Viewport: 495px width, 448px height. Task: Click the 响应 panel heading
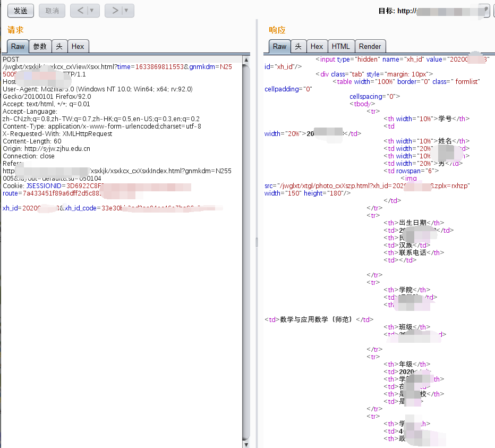pyautogui.click(x=277, y=30)
